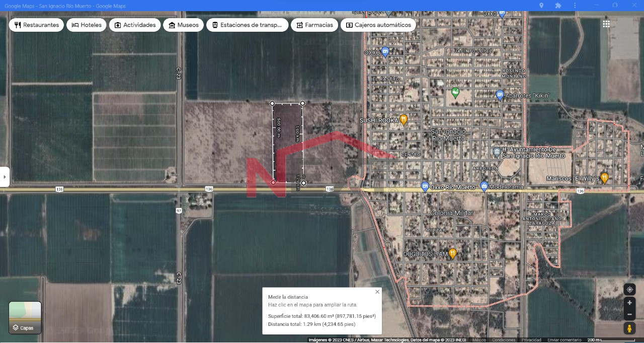Click the Colonia Militar label
This screenshot has height=343, width=644.
(x=451, y=213)
